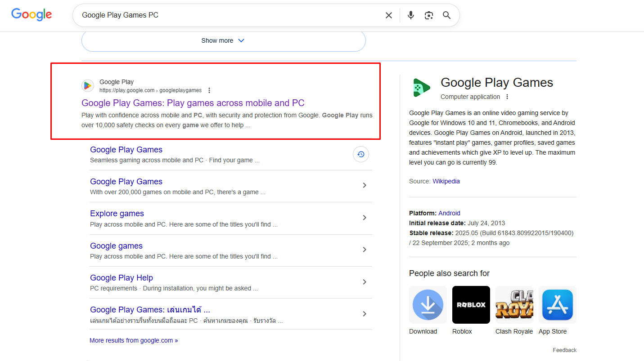This screenshot has width=644, height=361.
Task: Open the chevron arrow next to 'Google Play Help'
Action: click(x=365, y=282)
